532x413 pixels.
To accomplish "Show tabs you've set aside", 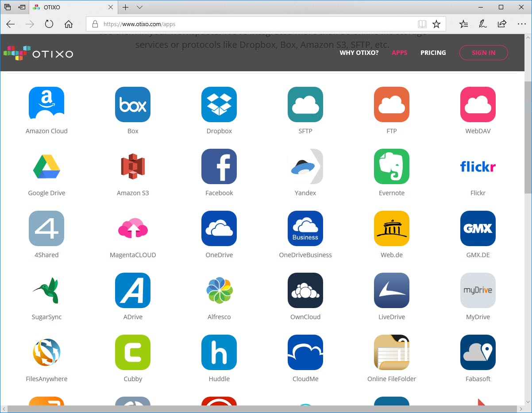I will point(8,8).
